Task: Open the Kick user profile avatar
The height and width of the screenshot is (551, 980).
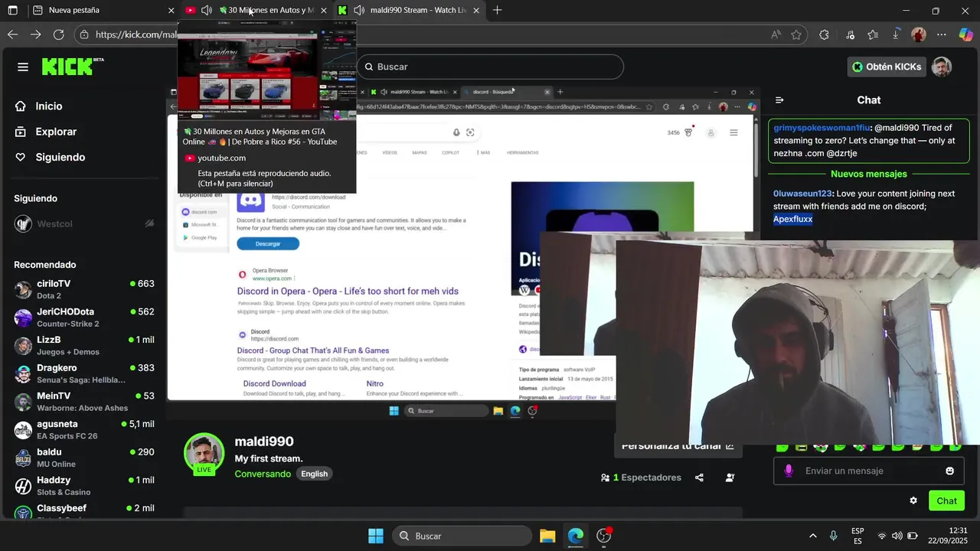Action: pyautogui.click(x=942, y=67)
